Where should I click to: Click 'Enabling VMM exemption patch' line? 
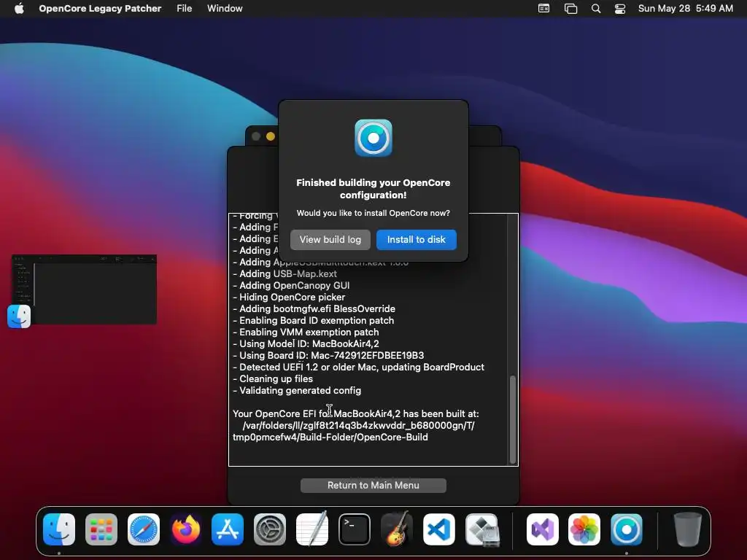tap(306, 332)
